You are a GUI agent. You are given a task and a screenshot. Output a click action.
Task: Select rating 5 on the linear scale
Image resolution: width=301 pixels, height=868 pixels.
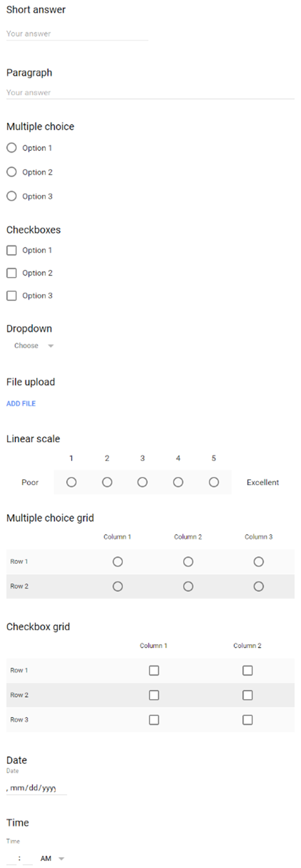point(214,482)
